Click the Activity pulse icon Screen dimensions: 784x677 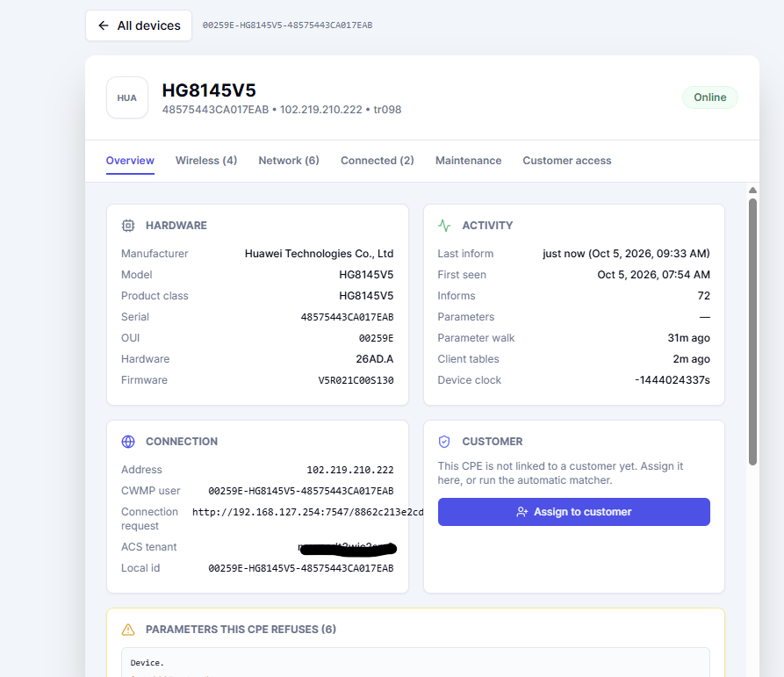[444, 226]
